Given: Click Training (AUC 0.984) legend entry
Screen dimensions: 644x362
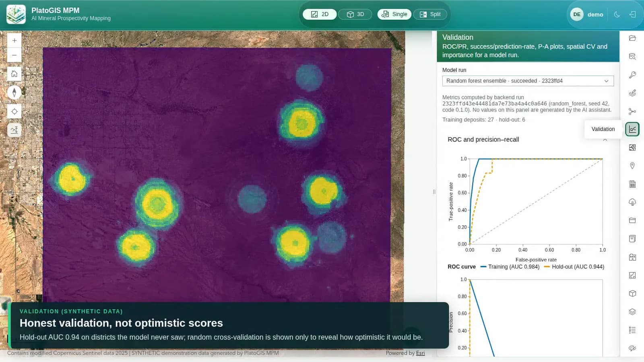Looking at the screenshot, I should coord(510,267).
